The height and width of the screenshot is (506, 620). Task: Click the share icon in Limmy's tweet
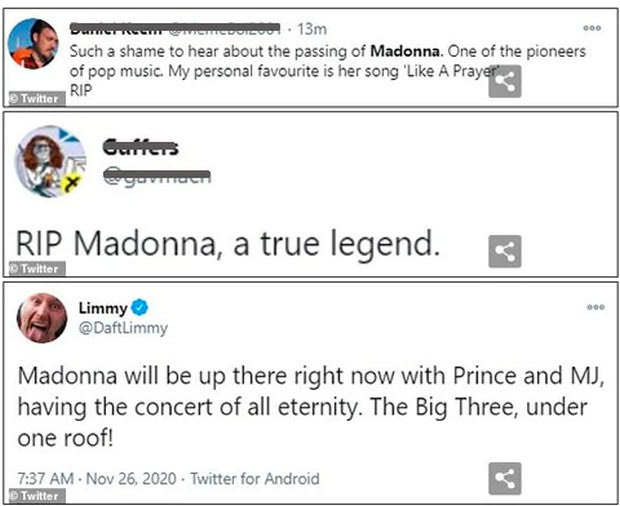tap(505, 480)
